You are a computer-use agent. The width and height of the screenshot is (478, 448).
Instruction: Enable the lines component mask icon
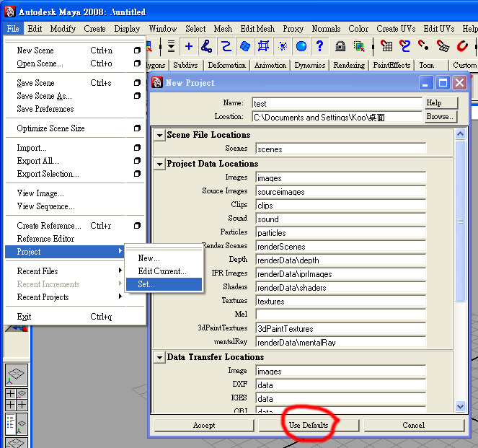click(x=226, y=46)
